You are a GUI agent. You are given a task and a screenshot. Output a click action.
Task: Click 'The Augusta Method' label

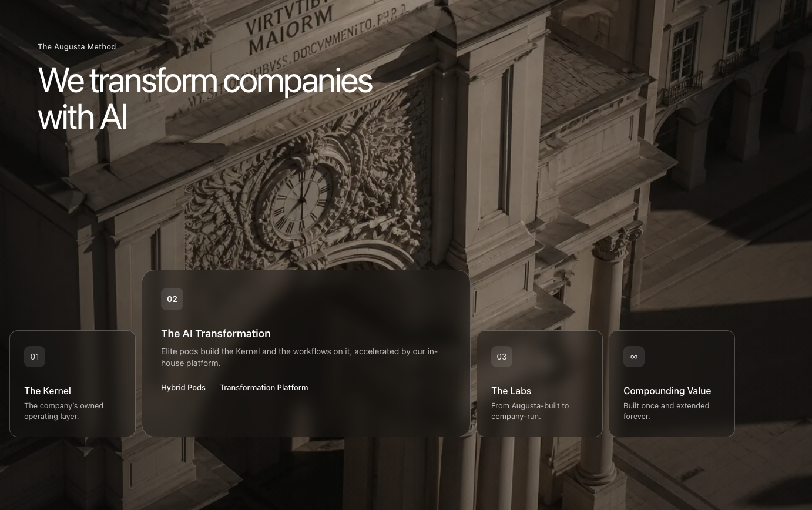pos(77,46)
